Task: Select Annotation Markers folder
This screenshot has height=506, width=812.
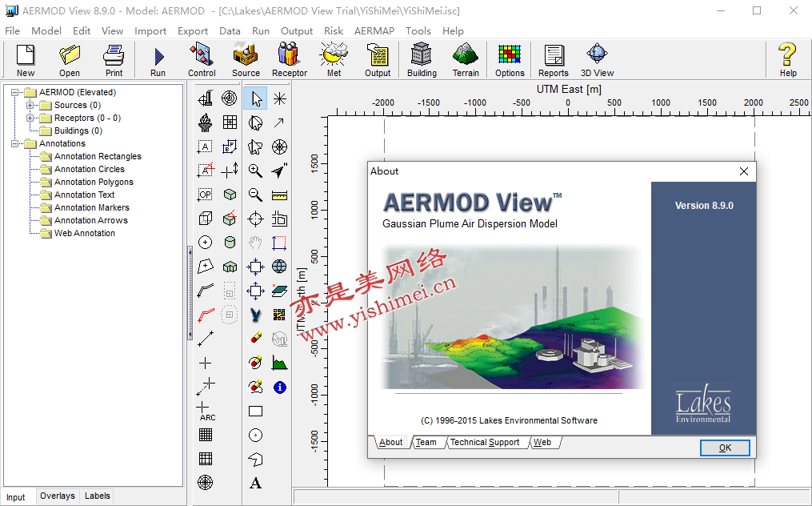Action: (x=92, y=207)
